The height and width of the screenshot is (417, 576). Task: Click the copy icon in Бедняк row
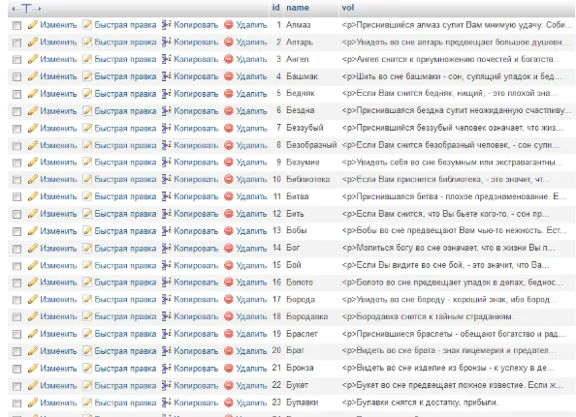[x=166, y=93]
